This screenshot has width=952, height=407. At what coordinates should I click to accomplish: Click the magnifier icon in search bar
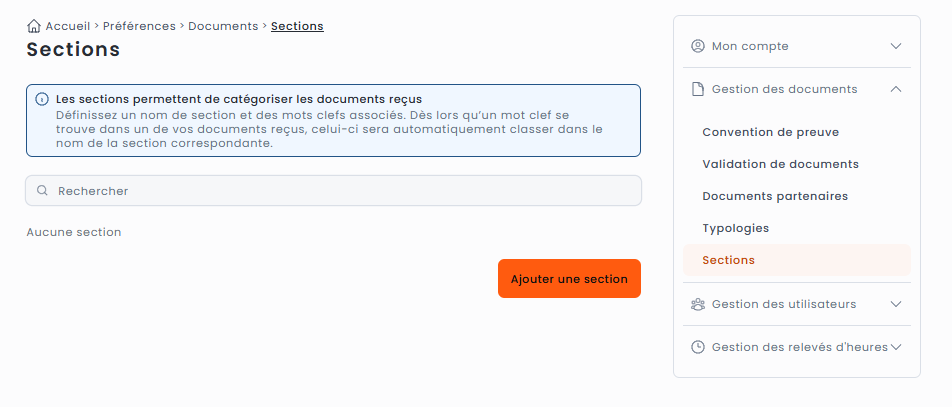pyautogui.click(x=42, y=191)
